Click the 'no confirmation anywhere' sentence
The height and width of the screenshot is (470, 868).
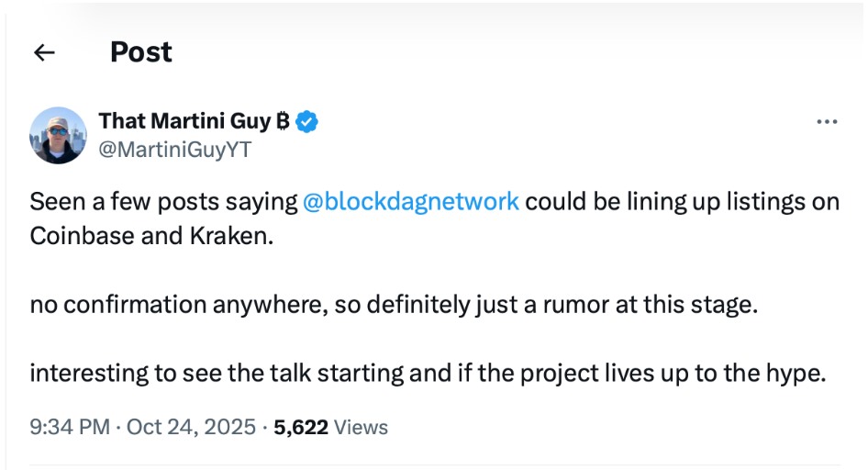coord(395,305)
